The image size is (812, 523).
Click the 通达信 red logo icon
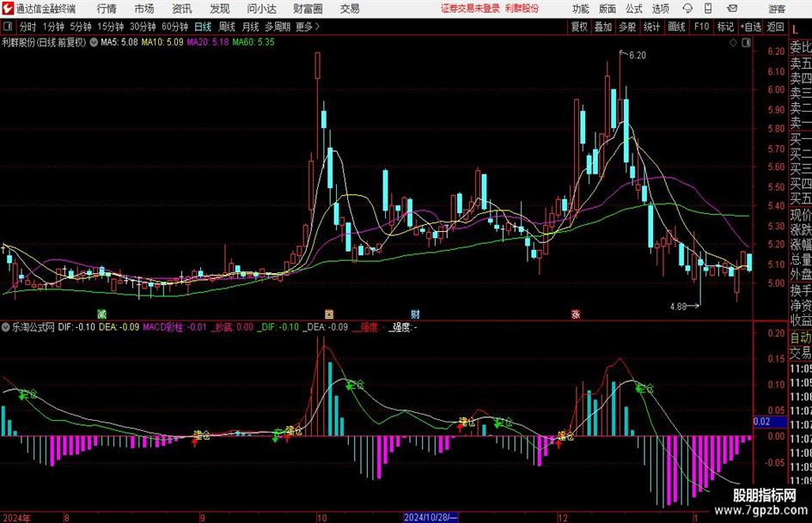pyautogui.click(x=7, y=9)
